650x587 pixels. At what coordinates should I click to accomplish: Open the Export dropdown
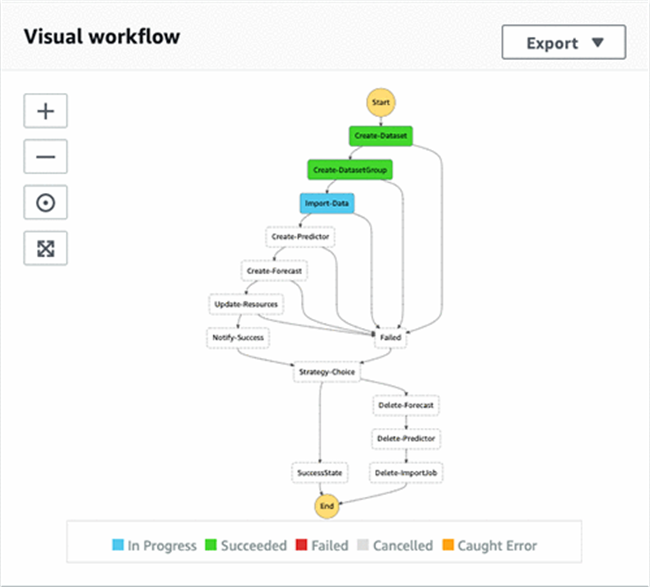point(563,42)
